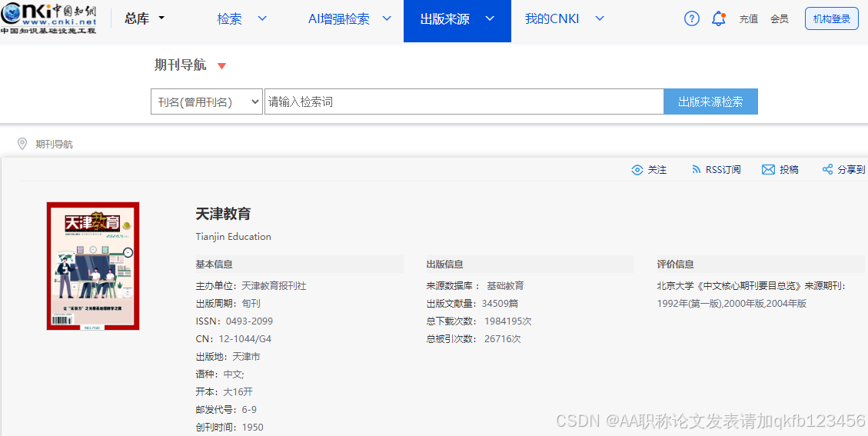Viewport: 868px width, 436px height.
Task: Click the 出版来源检索 button
Action: [711, 102]
